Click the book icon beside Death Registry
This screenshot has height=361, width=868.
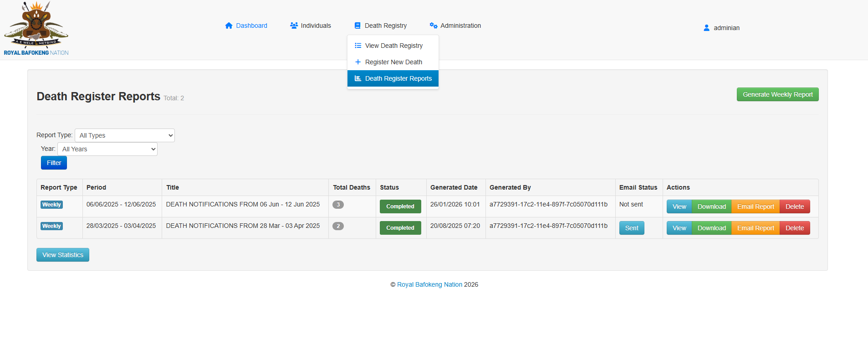(357, 26)
